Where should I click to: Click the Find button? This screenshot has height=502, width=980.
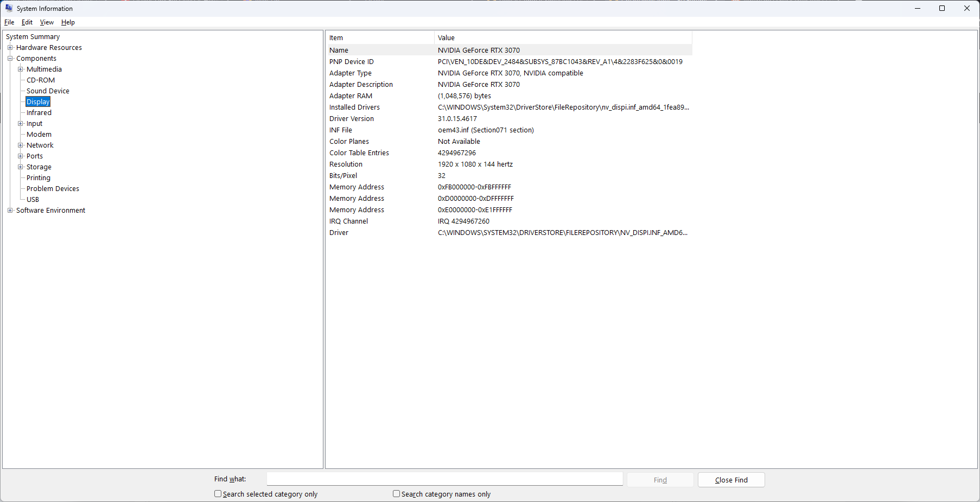tap(660, 480)
